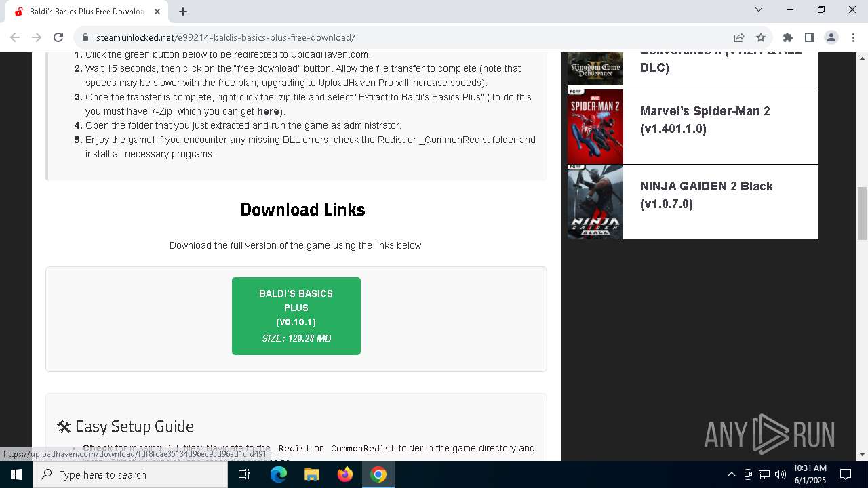Open the volume tray icon
868x488 pixels.
tap(781, 474)
